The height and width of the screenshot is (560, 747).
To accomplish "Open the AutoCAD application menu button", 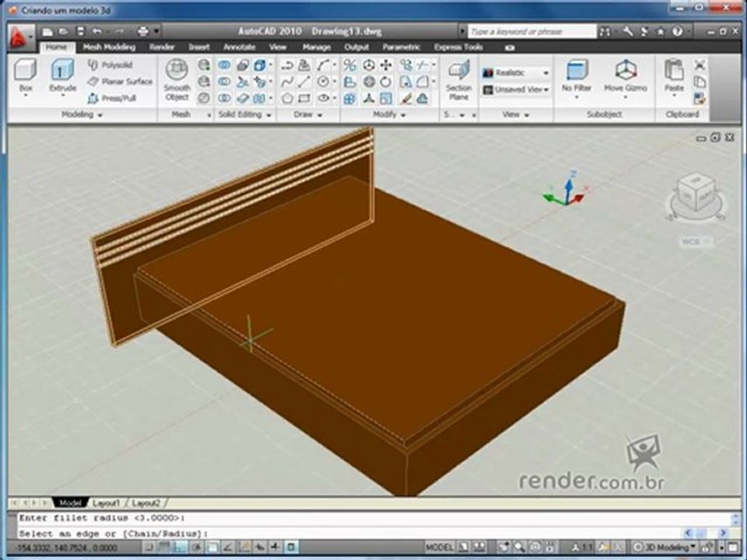I will (20, 37).
